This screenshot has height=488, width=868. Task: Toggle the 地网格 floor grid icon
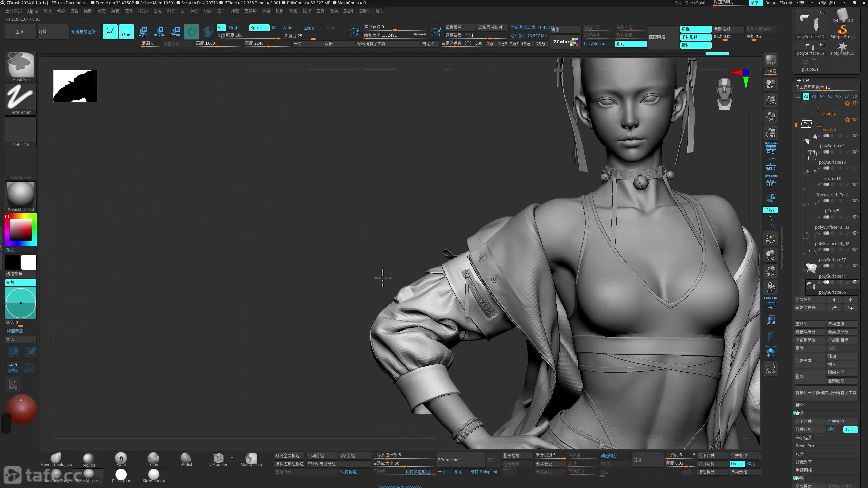[770, 166]
